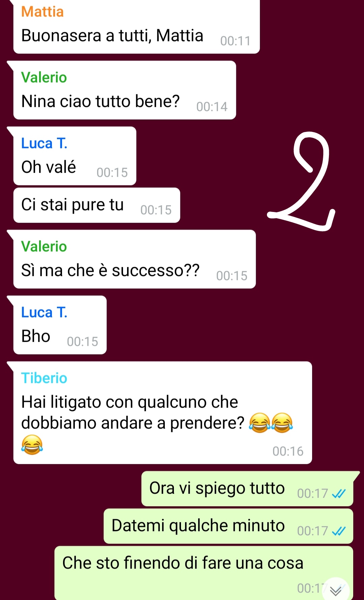
Task: Tap the second laughing emoji after "prendere?"
Action: point(282,423)
